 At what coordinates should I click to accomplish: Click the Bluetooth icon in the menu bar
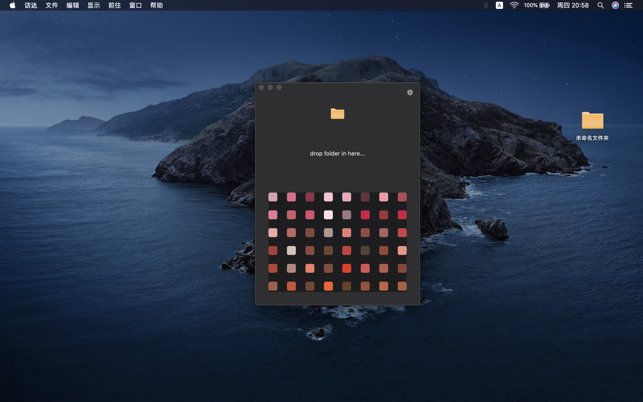click(x=486, y=5)
